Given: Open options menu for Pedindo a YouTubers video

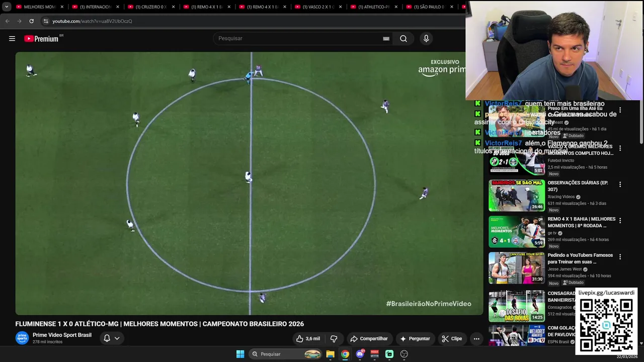Looking at the screenshot, I should pos(620,257).
